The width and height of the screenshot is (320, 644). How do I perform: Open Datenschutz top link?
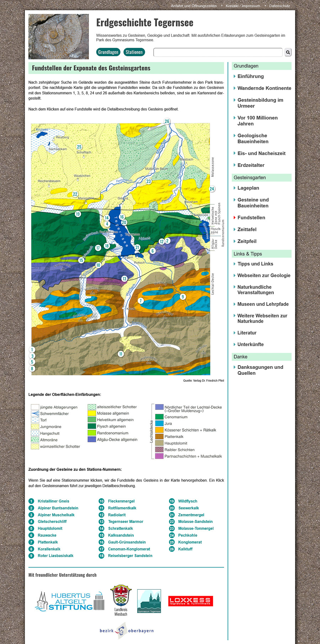coord(279,6)
